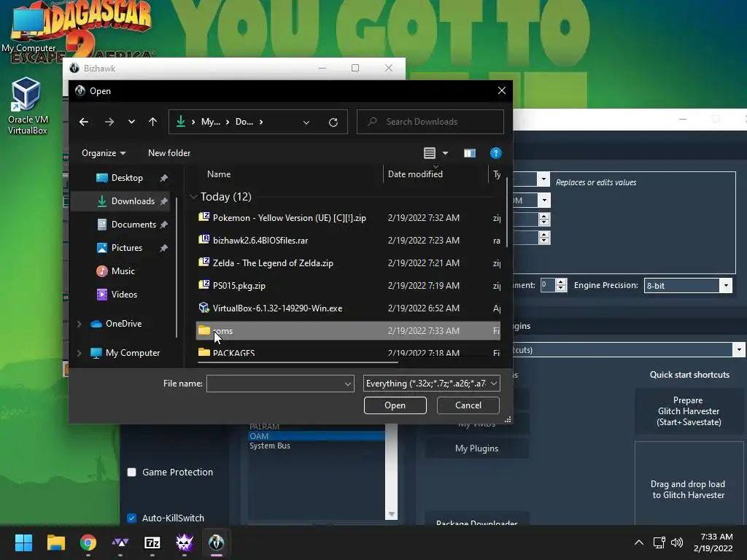The image size is (747, 560).
Task: Sort files by Name column
Action: 219,174
